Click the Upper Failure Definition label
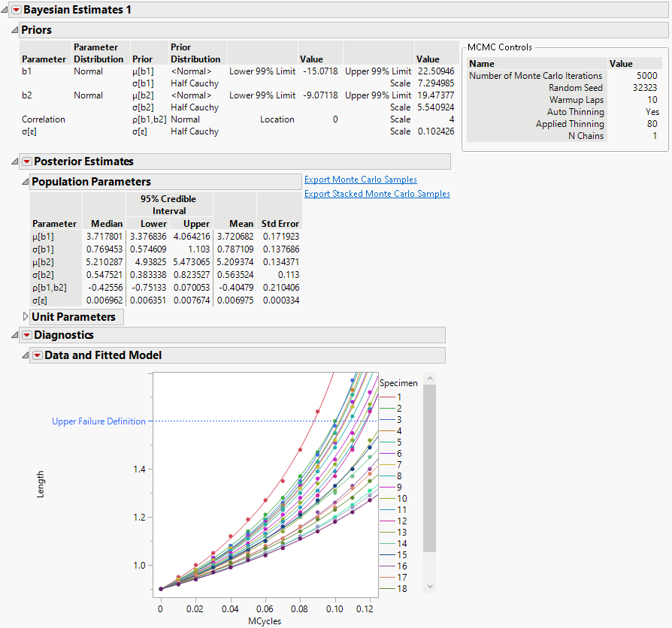 98,421
